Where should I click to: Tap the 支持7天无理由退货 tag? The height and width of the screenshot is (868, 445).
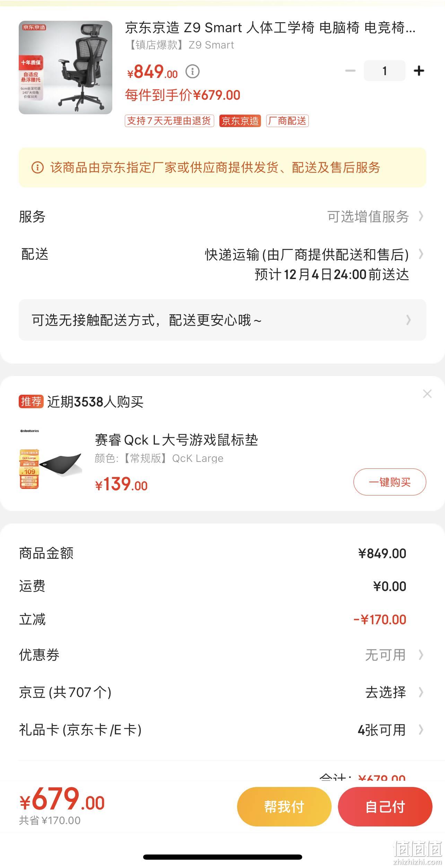(169, 121)
